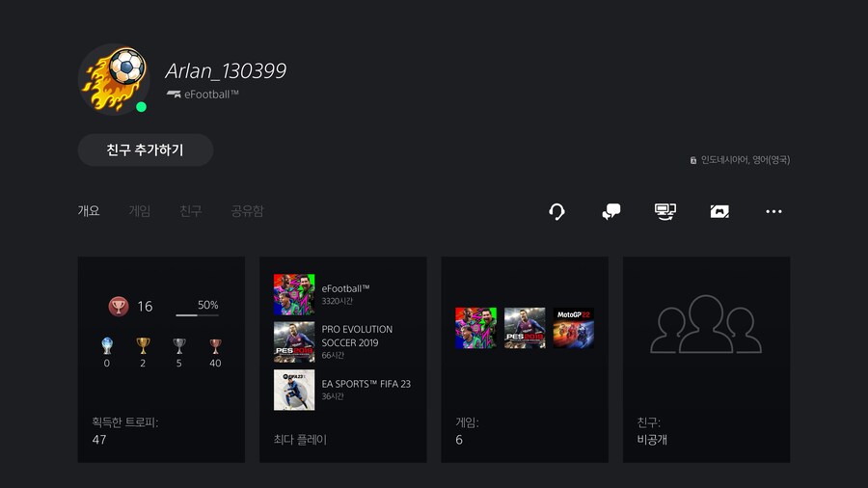Click the headset voice chat icon
Screen dimensions: 868x488
click(x=556, y=211)
